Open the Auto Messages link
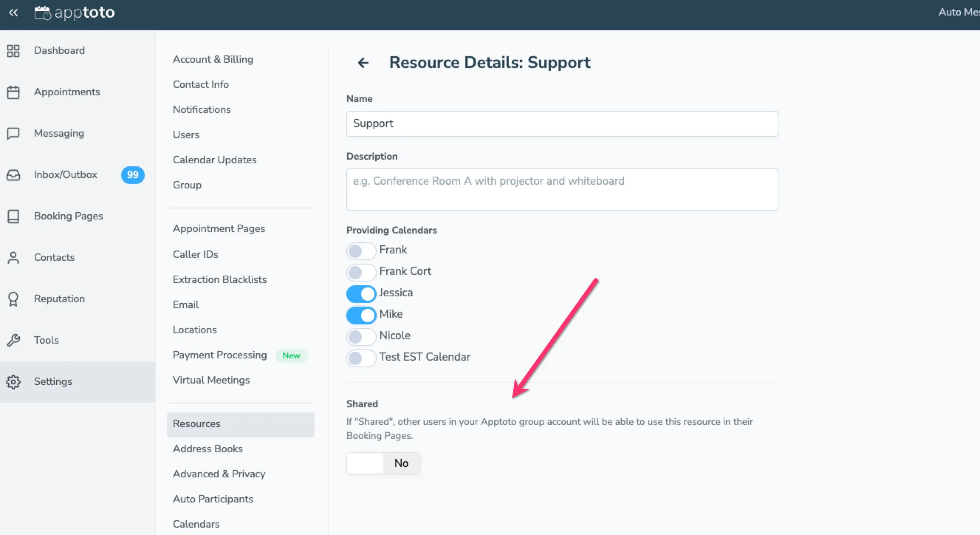The height and width of the screenshot is (535, 980). (958, 12)
